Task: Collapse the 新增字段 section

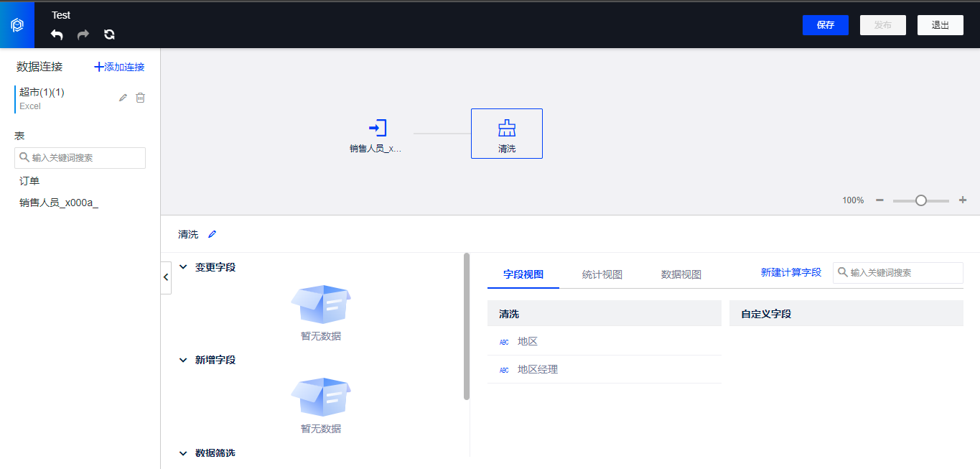Action: [183, 360]
